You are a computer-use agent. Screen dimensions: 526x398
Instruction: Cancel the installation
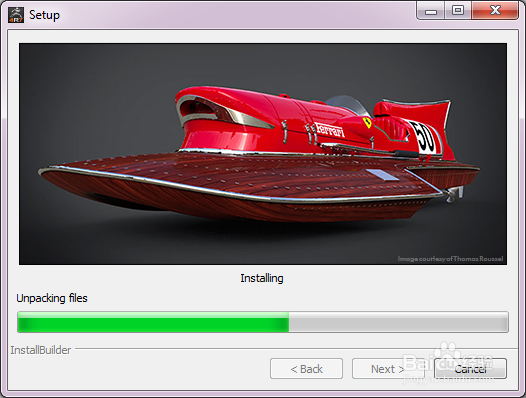coord(470,369)
